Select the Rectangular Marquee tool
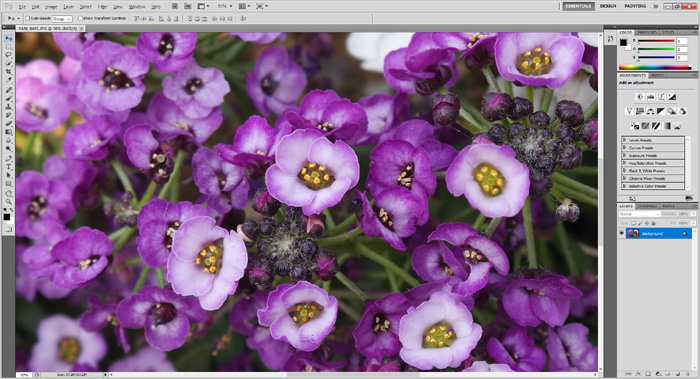This screenshot has height=379, width=700. pos(8,46)
